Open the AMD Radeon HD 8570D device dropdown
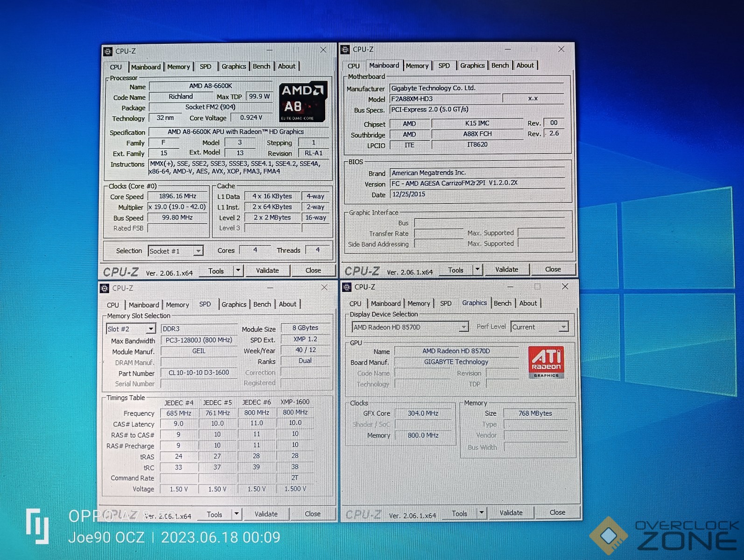 [463, 327]
